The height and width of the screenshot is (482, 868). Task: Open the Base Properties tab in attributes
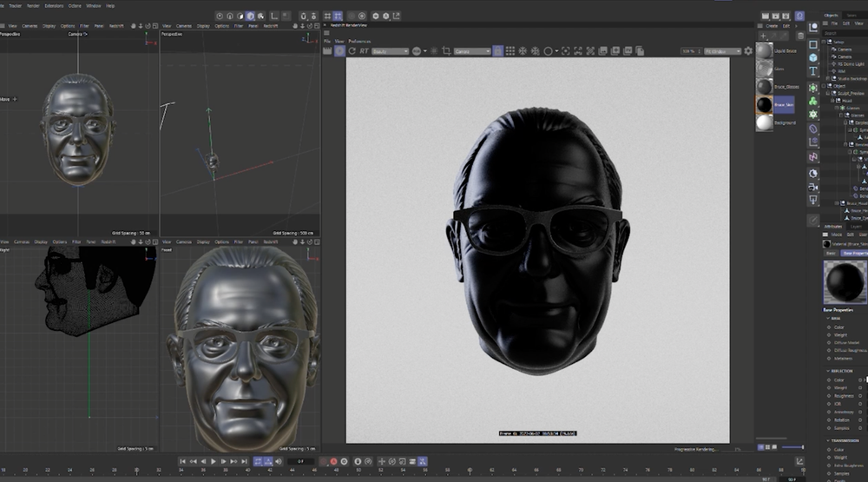855,254
